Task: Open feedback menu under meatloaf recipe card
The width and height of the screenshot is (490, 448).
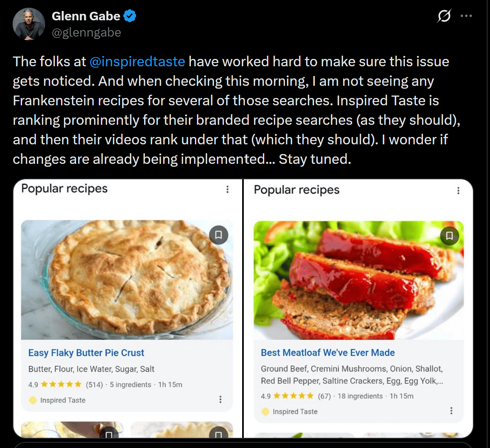Action: [451, 411]
